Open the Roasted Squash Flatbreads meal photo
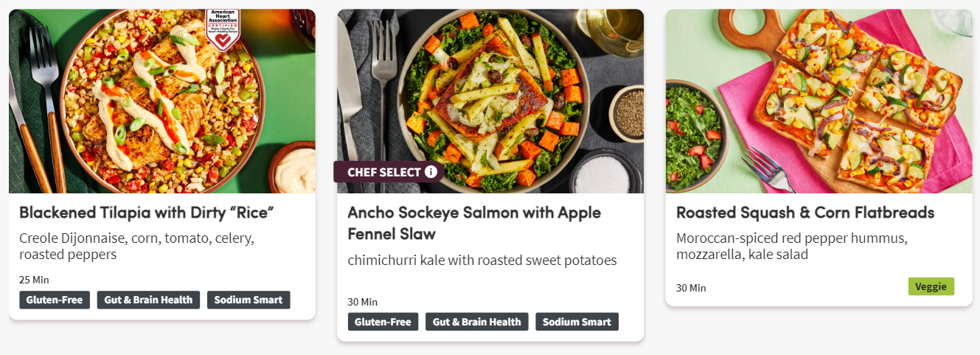The image size is (980, 355). point(819,101)
